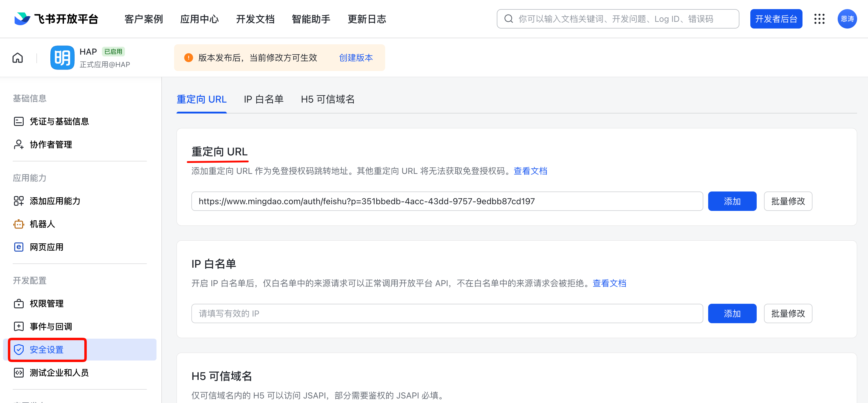Open 客户案例 in top navigation

coord(143,19)
